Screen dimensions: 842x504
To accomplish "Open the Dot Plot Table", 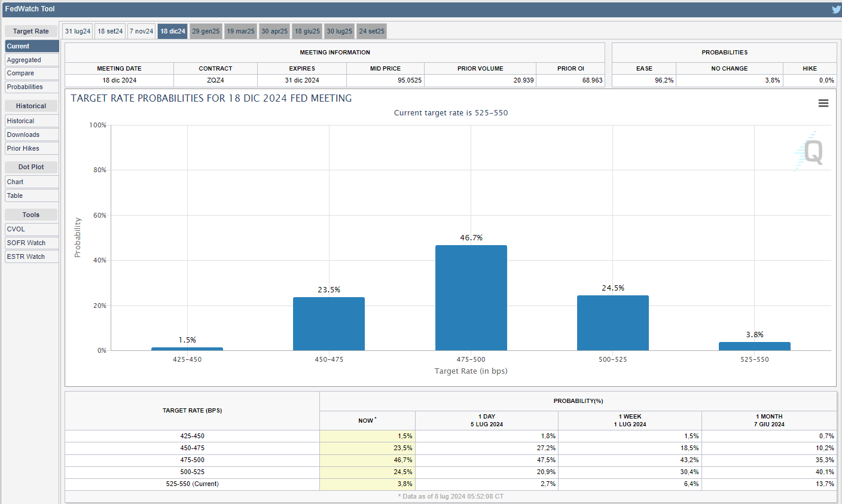I will tap(32, 196).
